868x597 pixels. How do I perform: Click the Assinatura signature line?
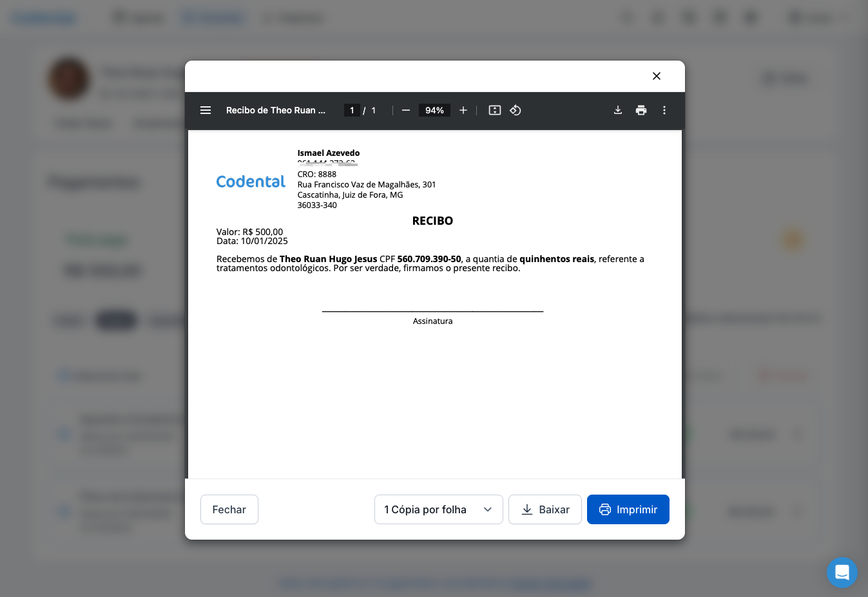(432, 312)
